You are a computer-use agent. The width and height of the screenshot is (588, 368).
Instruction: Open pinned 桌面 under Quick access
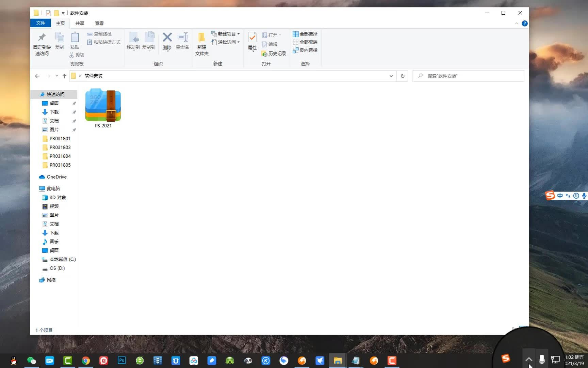pos(54,103)
